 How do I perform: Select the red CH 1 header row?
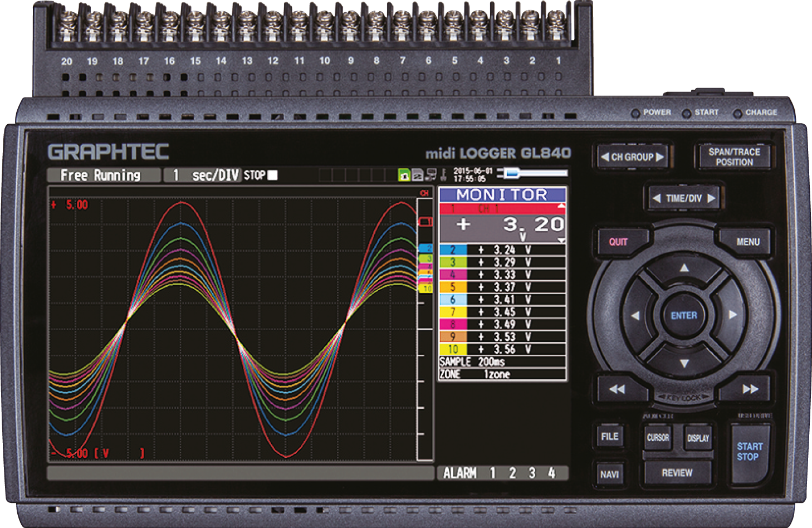pyautogui.click(x=502, y=208)
